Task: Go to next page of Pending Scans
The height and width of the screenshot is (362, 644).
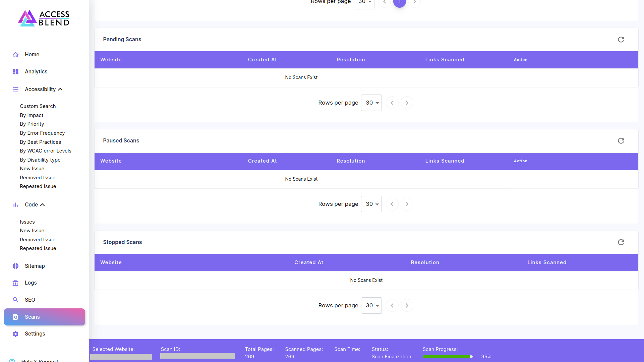Action: [x=407, y=103]
